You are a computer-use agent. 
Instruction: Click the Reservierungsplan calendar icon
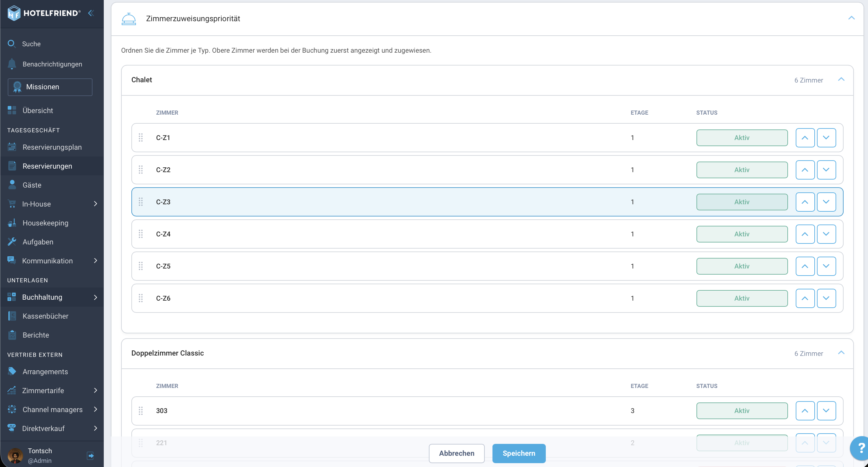[12, 147]
